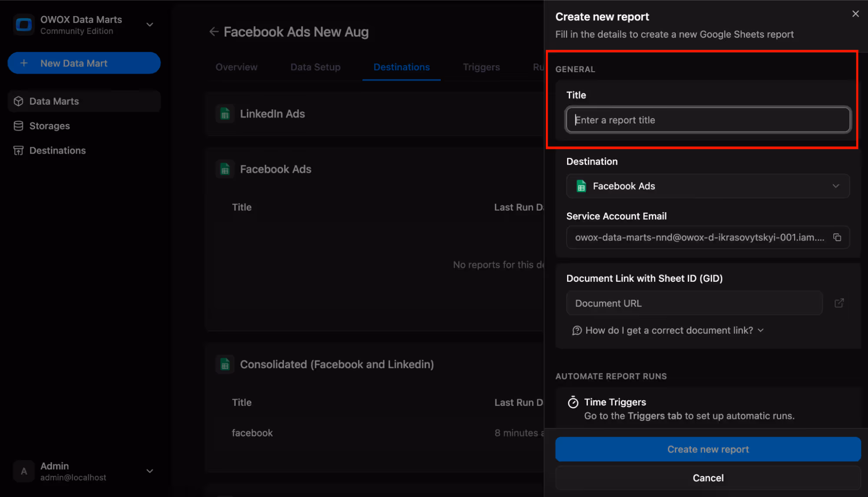Go back using the arrow beside Facebook Ads New Aug
The width and height of the screenshot is (868, 497).
[x=214, y=32]
